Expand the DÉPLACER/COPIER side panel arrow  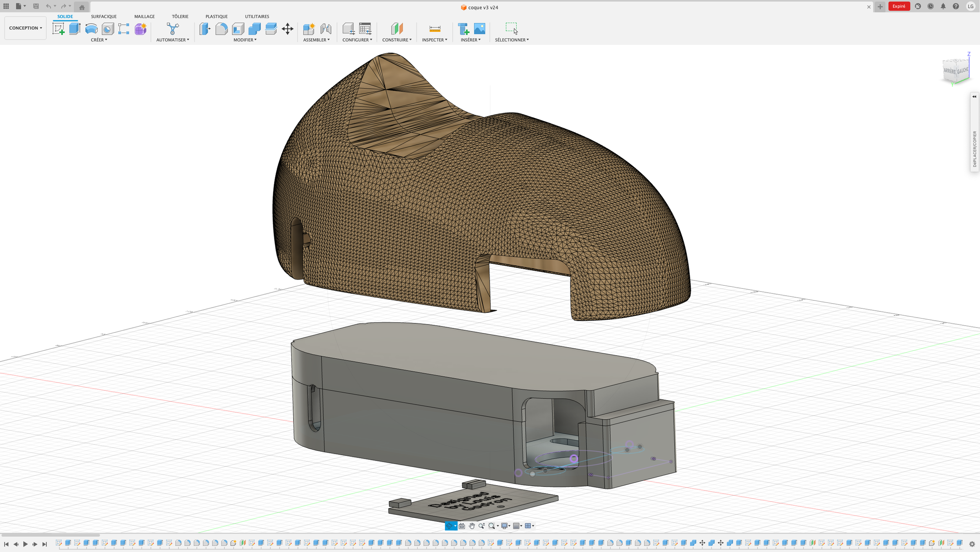[974, 97]
